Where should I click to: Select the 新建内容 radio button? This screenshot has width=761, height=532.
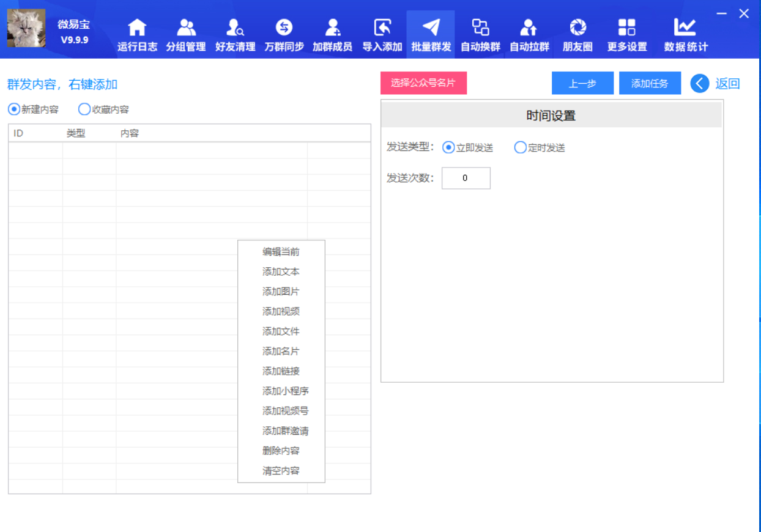14,109
